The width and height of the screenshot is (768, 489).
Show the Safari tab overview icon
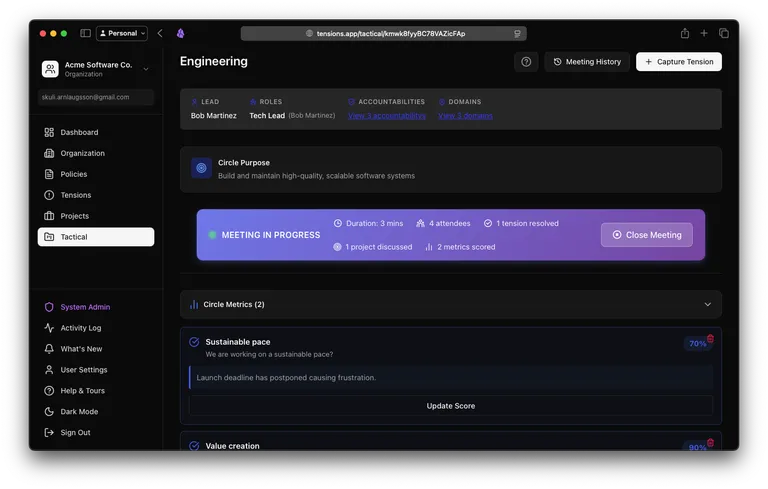point(723,33)
